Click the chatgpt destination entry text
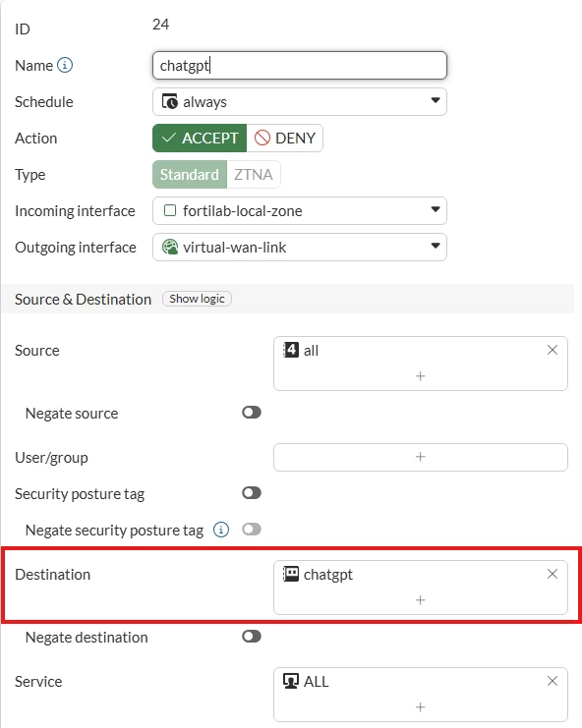Screen dimensions: 582x728 coord(328,575)
